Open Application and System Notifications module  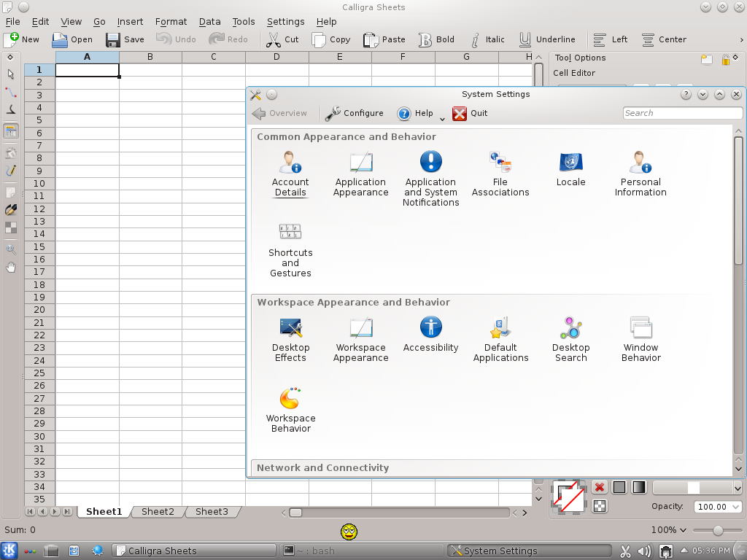point(430,178)
